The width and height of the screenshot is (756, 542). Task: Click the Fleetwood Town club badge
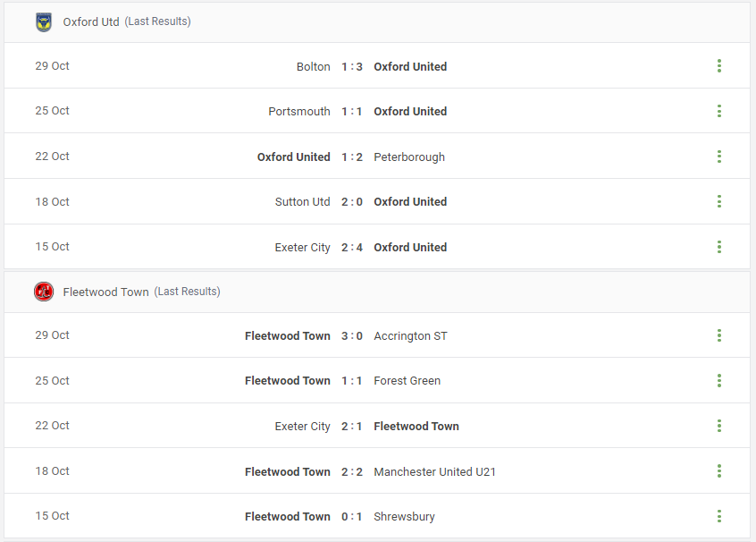click(44, 292)
